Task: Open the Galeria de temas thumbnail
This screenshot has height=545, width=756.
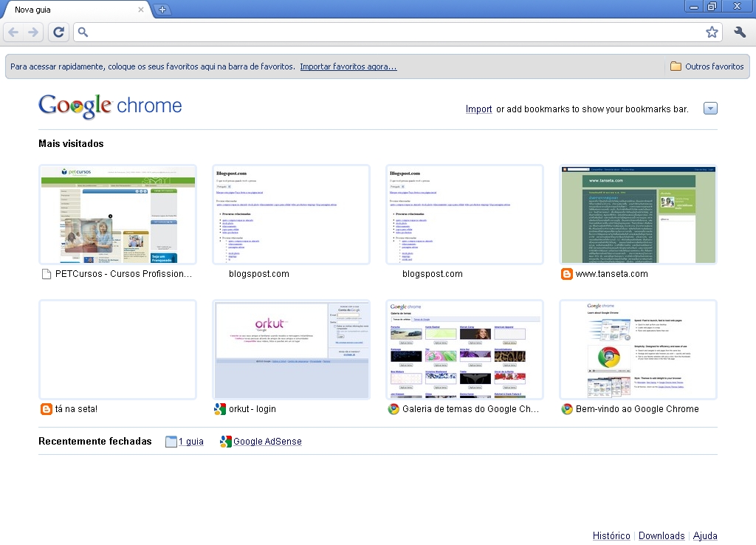Action: (465, 349)
